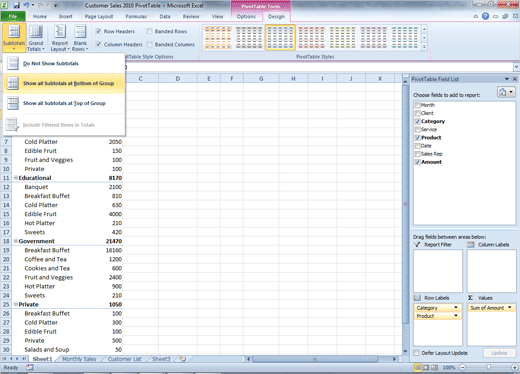Check the Sales Rep field checkbox

click(417, 154)
